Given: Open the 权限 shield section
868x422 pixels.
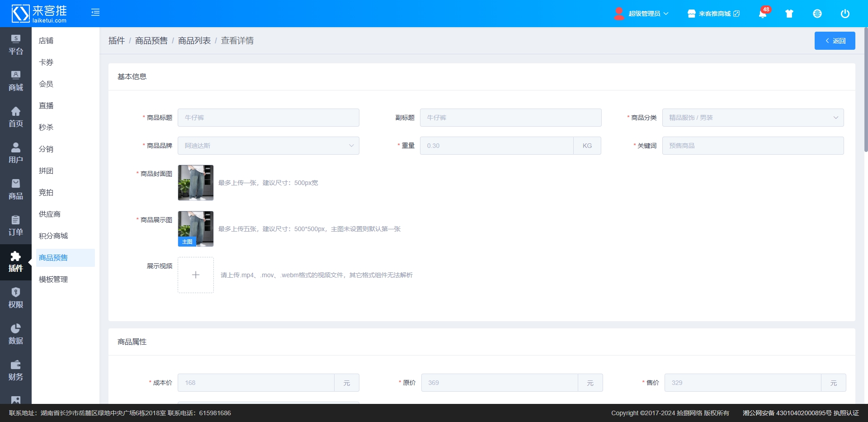Looking at the screenshot, I should (16, 298).
